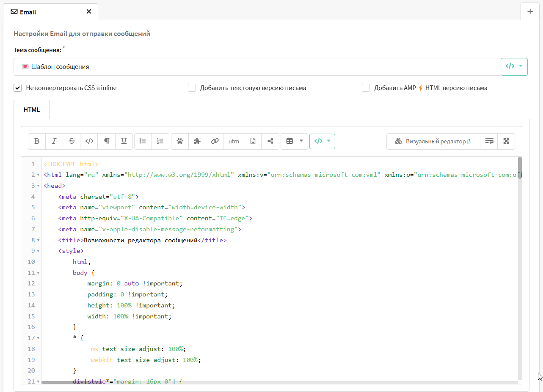Click the share icon in toolbar
The image size is (543, 392).
coord(270,141)
